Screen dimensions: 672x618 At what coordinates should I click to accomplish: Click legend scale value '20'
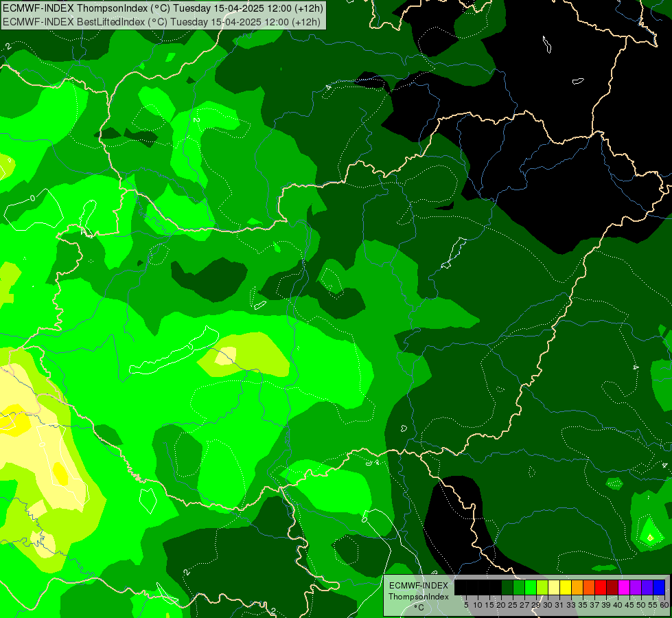point(502,605)
